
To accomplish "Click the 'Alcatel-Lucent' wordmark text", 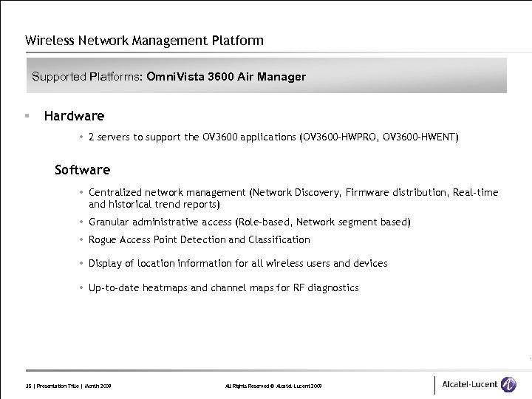I will [x=470, y=384].
